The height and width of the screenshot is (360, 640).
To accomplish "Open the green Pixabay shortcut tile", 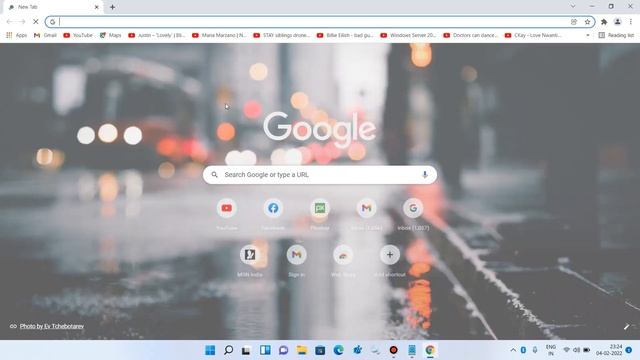I will (x=320, y=208).
